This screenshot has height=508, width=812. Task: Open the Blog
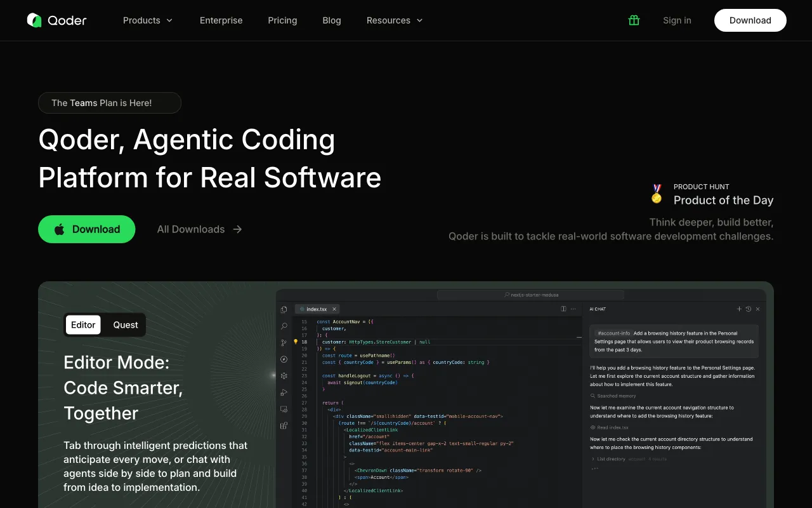point(332,20)
